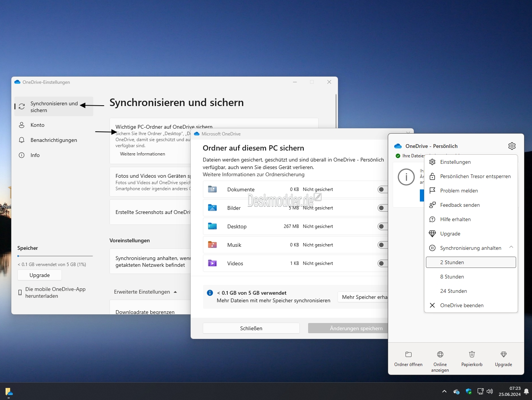
Task: Toggle backup switch for Dokumente
Action: (382, 189)
